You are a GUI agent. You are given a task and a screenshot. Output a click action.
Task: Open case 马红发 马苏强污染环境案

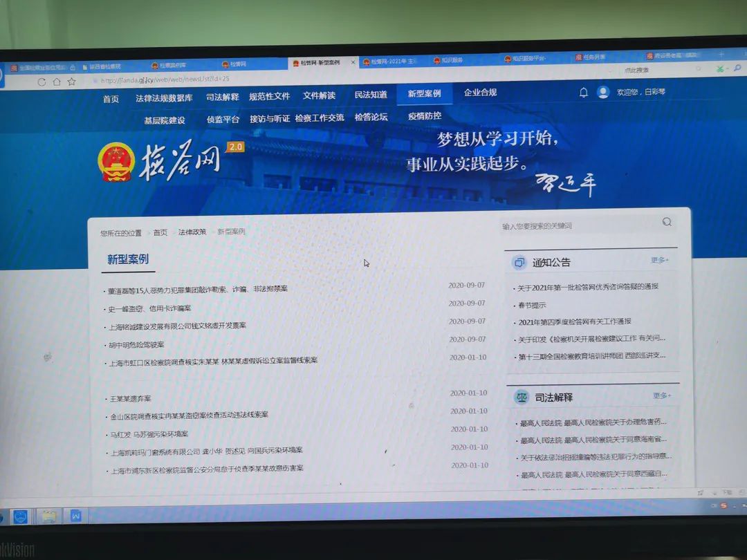[x=149, y=434]
